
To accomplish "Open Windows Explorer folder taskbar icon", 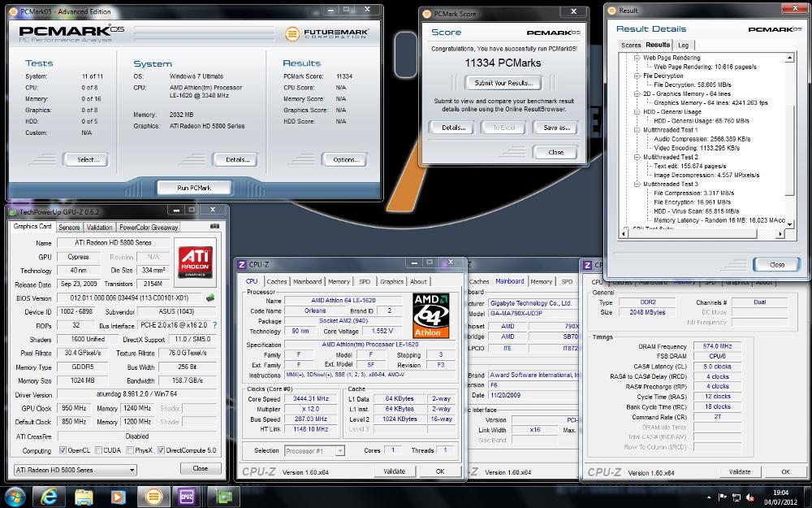I will [84, 497].
